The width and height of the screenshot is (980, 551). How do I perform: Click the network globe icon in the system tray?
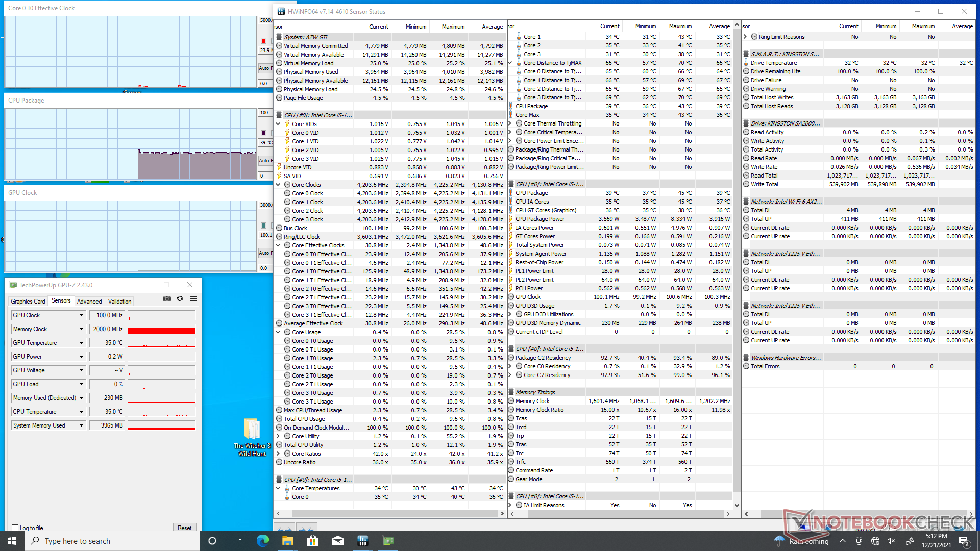click(x=875, y=541)
